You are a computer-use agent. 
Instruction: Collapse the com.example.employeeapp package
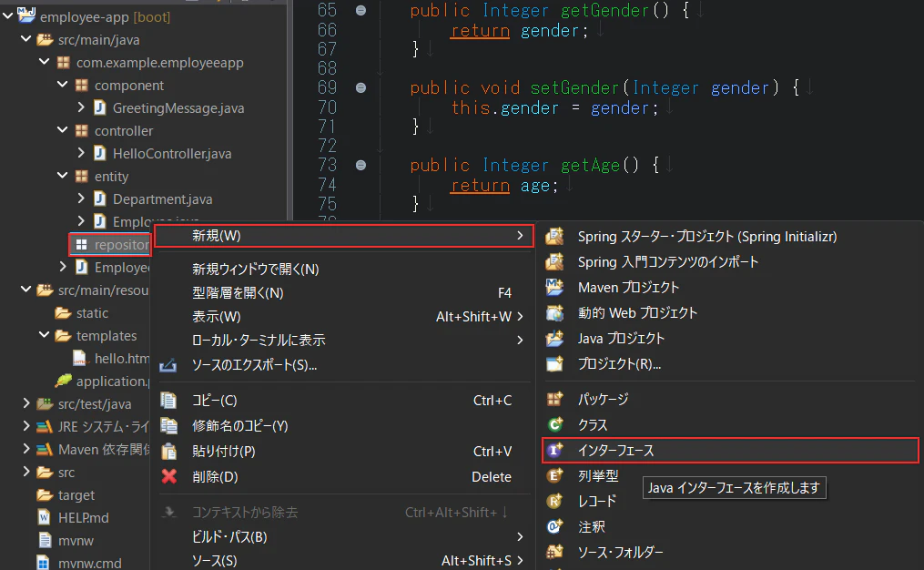[45, 62]
